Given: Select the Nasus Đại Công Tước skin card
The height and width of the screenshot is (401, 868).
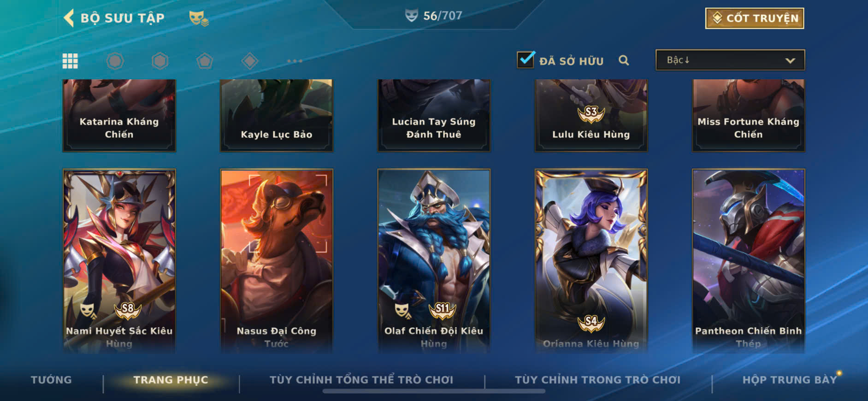Looking at the screenshot, I should click(x=277, y=261).
